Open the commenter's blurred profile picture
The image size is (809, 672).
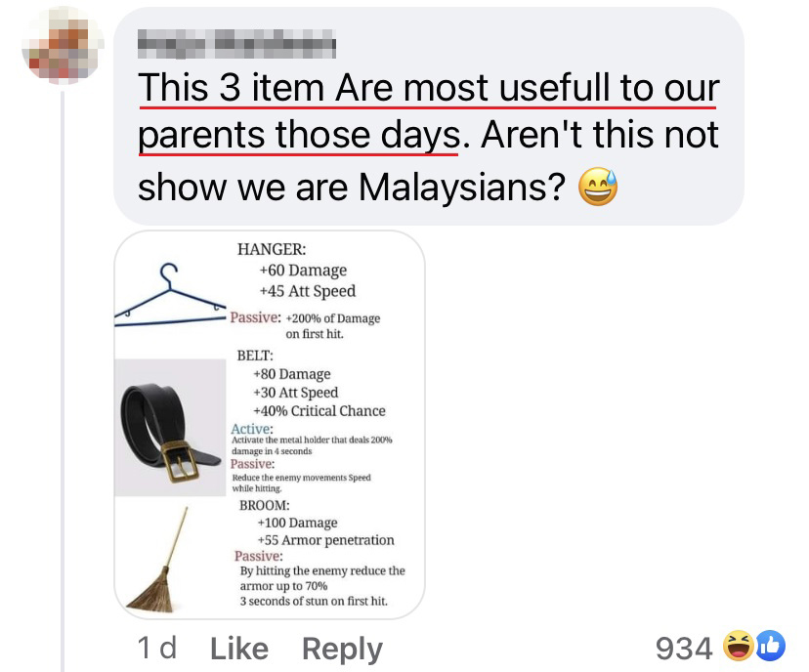point(63,45)
